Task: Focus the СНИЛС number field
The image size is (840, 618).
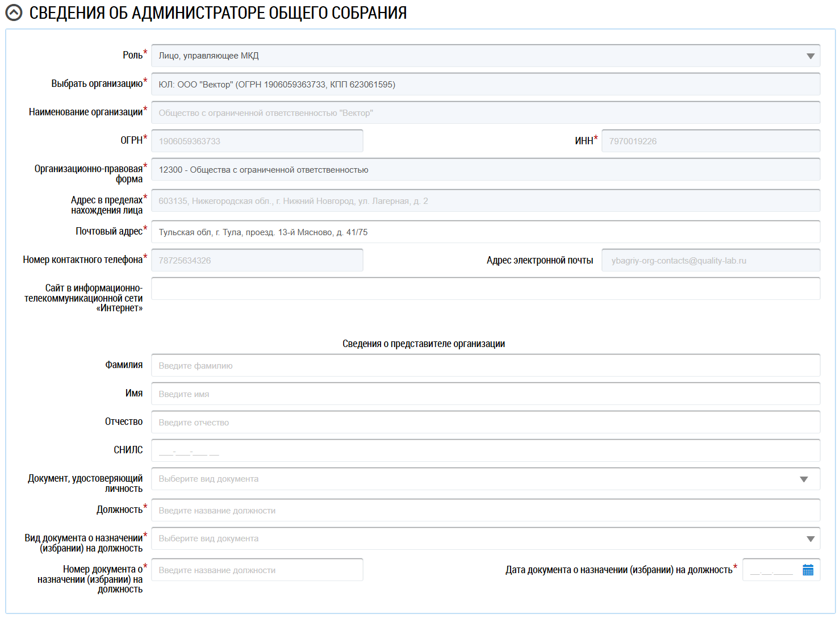Action: (x=485, y=450)
